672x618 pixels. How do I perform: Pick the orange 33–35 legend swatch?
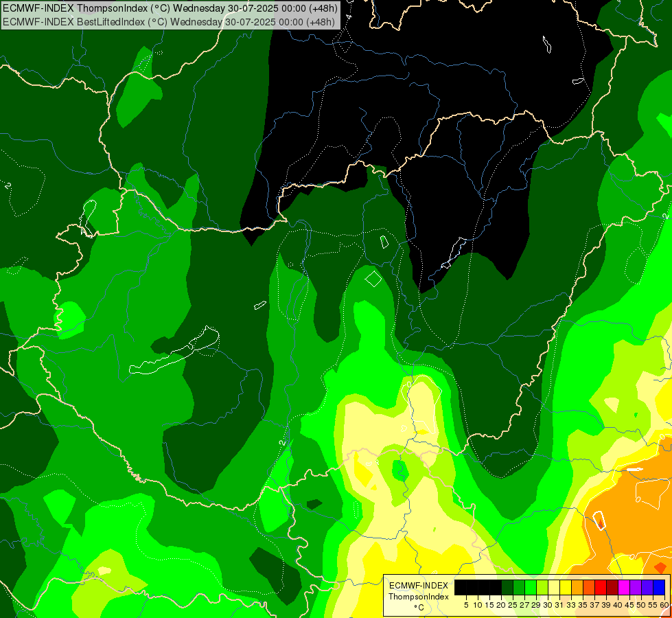[577, 588]
